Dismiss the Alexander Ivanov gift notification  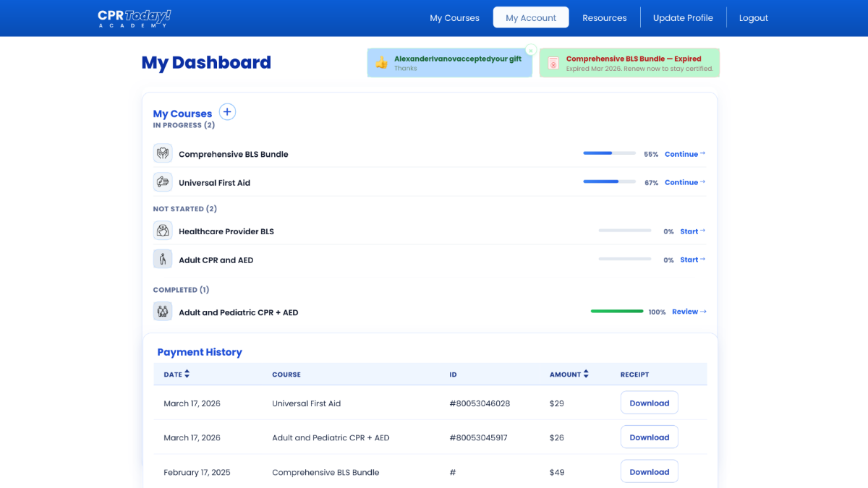point(530,49)
